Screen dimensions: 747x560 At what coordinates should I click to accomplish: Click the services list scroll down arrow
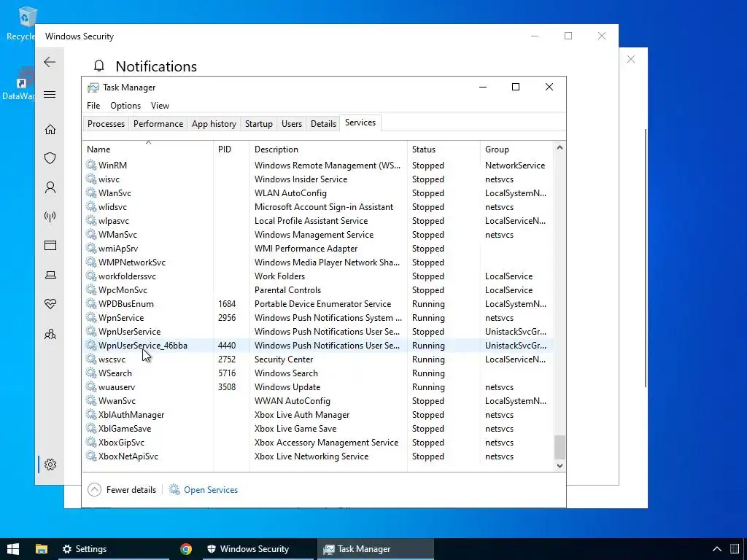560,466
